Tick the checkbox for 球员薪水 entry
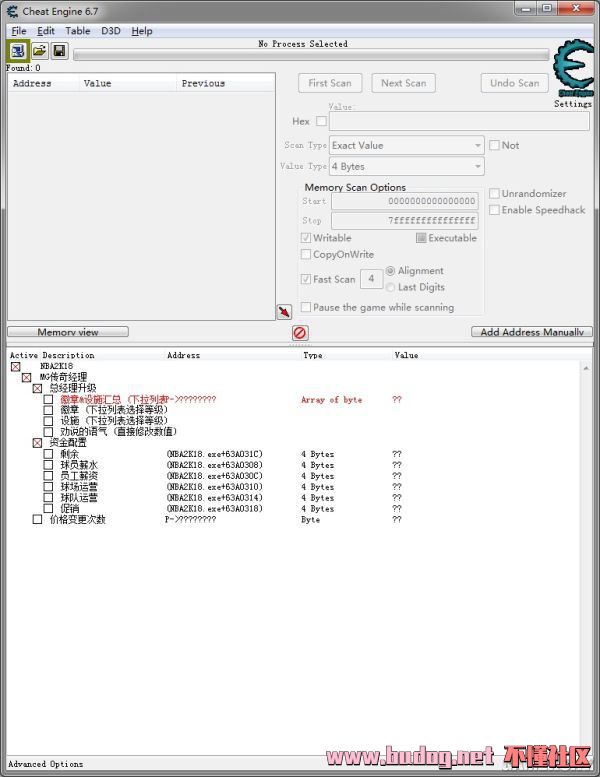The height and width of the screenshot is (777, 600). [x=48, y=465]
